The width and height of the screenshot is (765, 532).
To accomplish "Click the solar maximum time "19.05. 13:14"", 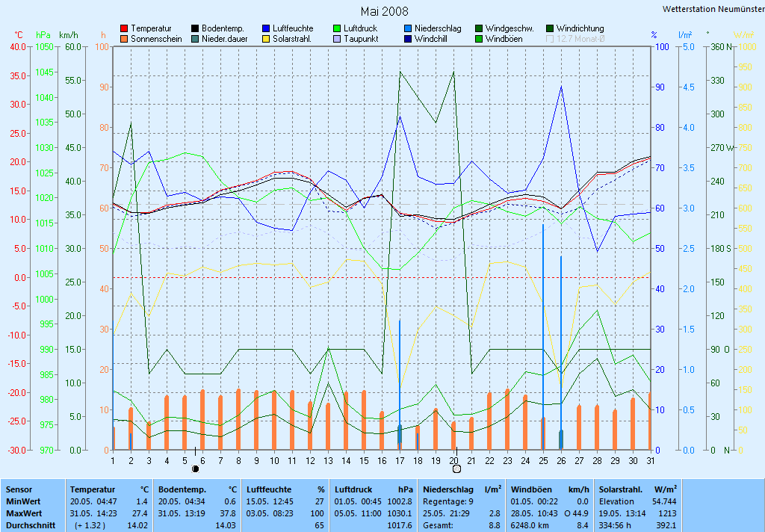I will [x=622, y=513].
